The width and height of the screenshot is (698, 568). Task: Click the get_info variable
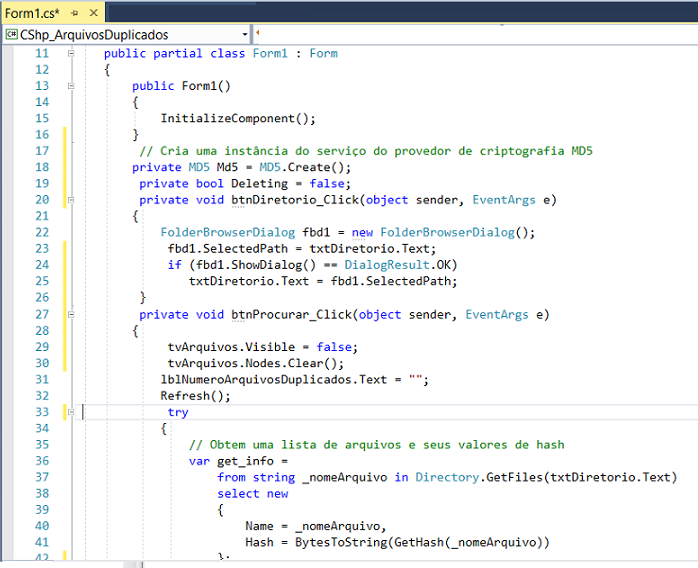245,461
